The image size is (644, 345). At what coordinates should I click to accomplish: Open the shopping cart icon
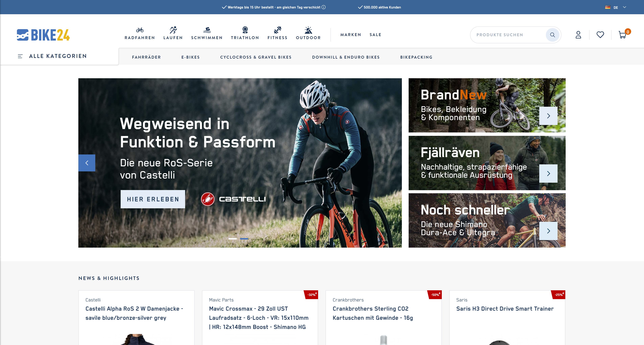tap(622, 35)
